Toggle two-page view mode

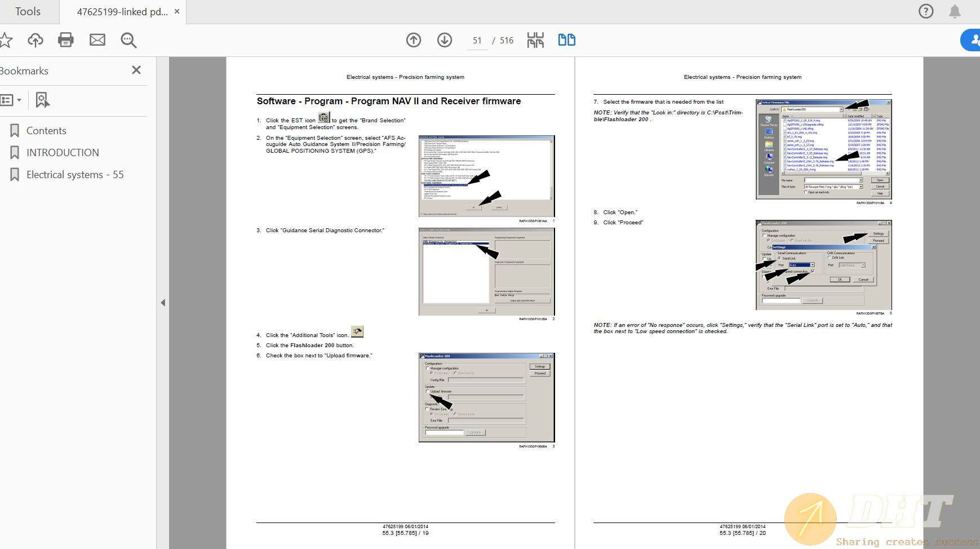[x=566, y=40]
